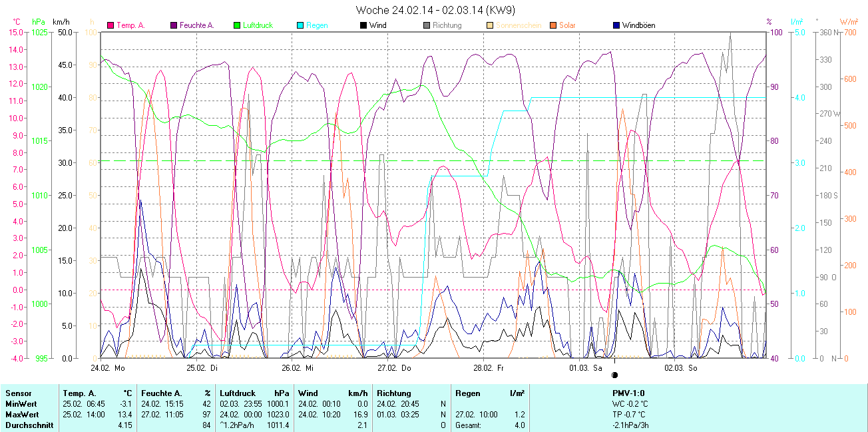Click maximum temperature value '13.4'
This screenshot has height=432, width=868.
126,415
